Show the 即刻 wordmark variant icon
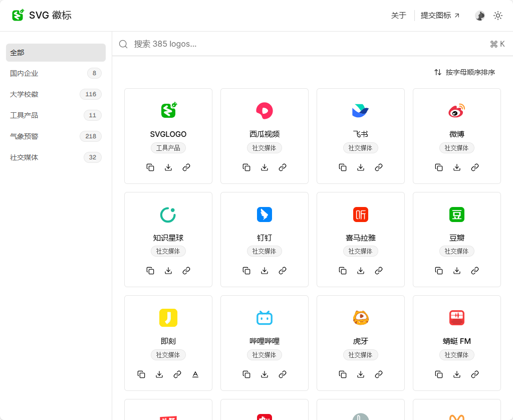The image size is (513, 420). [195, 374]
